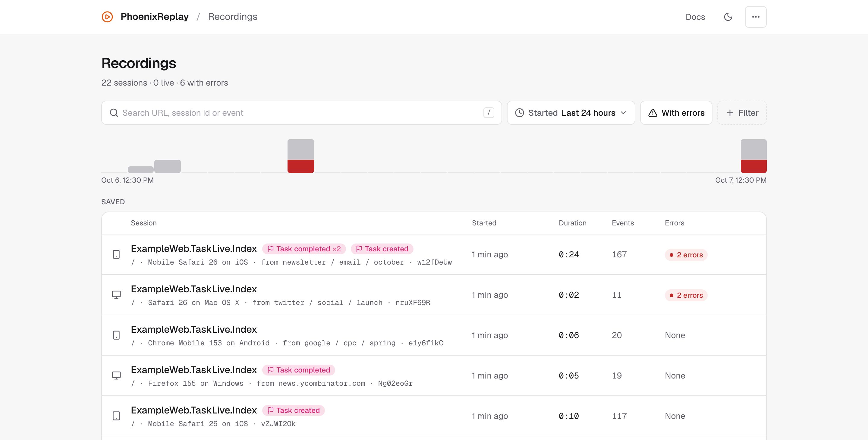
Task: Click the clock icon in Started filter
Action: (x=520, y=113)
